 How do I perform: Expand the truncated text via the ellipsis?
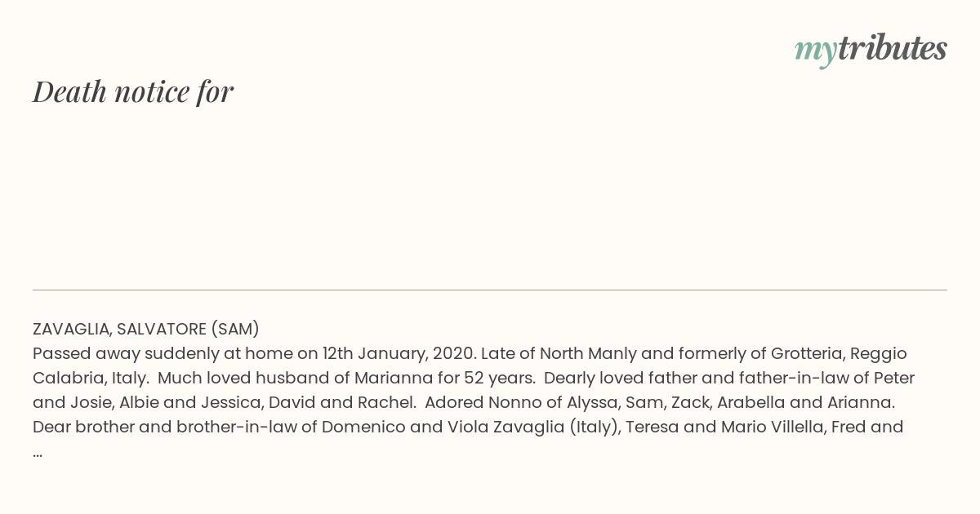pos(38,453)
